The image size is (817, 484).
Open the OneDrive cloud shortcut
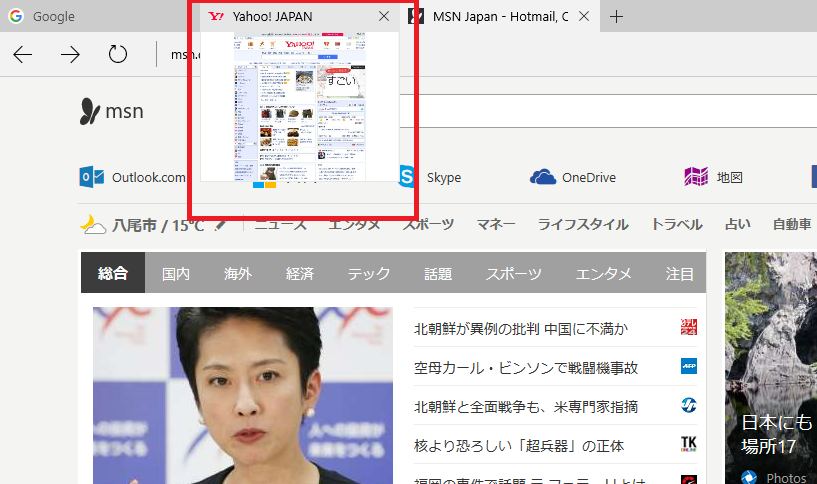pyautogui.click(x=573, y=177)
